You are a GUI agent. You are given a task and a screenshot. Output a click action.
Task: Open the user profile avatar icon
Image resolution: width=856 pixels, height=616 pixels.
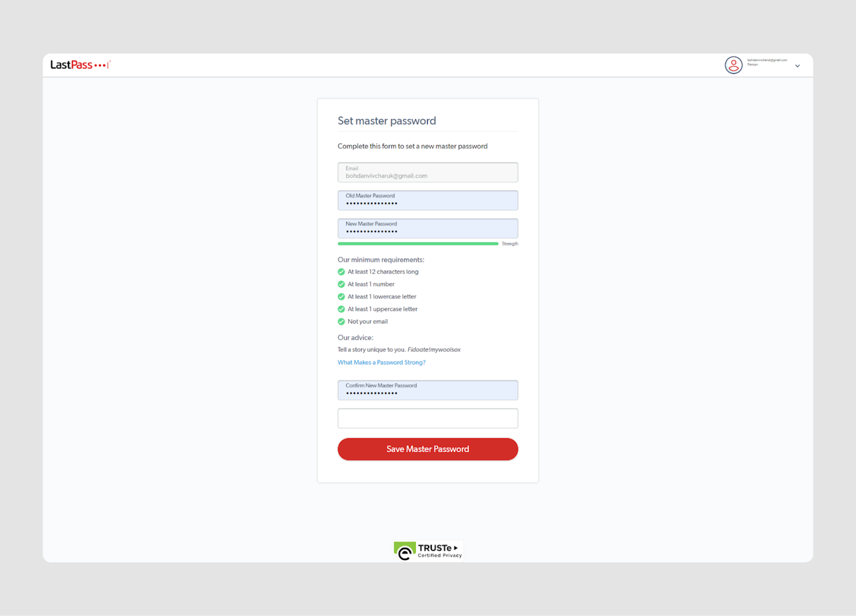[x=733, y=65]
